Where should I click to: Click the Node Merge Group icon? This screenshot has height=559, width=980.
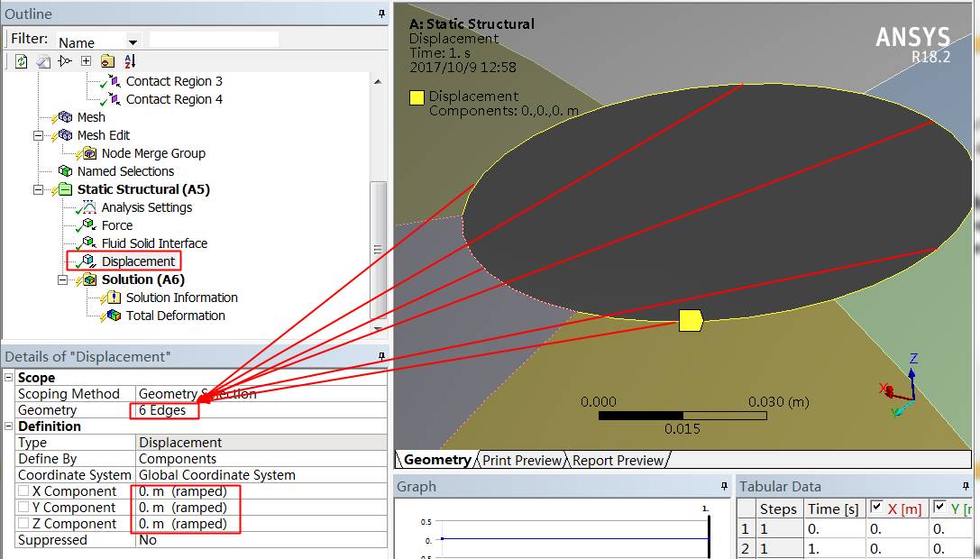tap(89, 153)
